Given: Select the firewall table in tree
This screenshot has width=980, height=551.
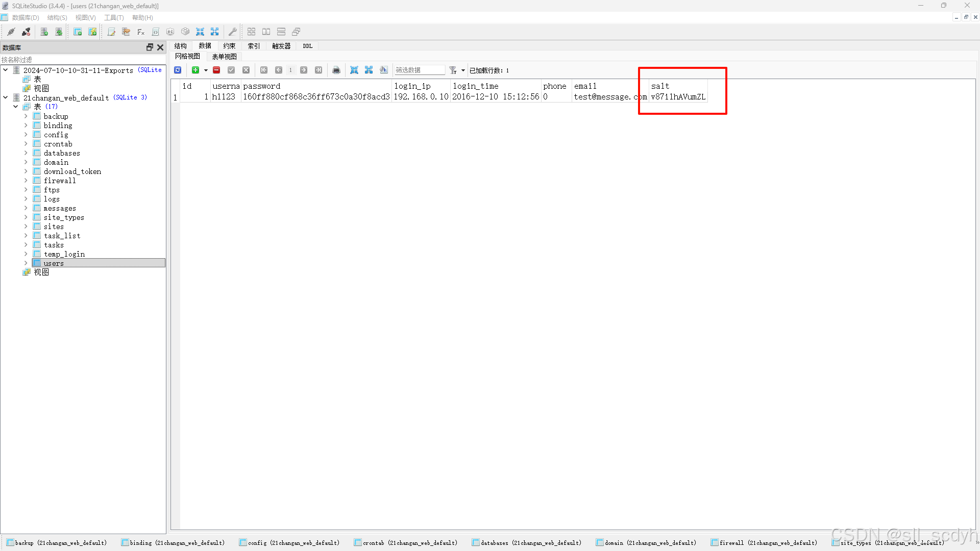Looking at the screenshot, I should pos(59,181).
